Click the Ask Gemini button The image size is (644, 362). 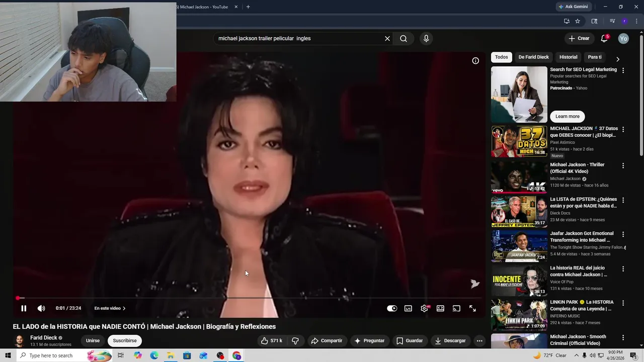pos(573,7)
